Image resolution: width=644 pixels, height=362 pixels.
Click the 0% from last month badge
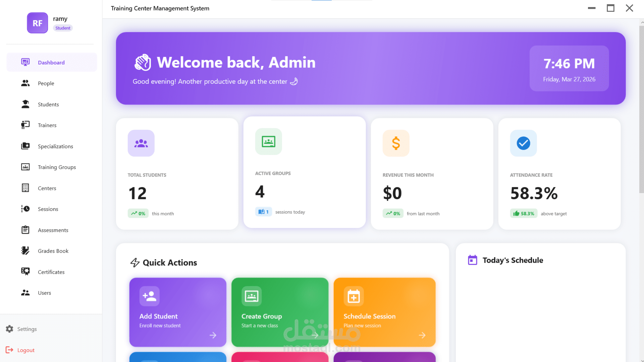[393, 214]
